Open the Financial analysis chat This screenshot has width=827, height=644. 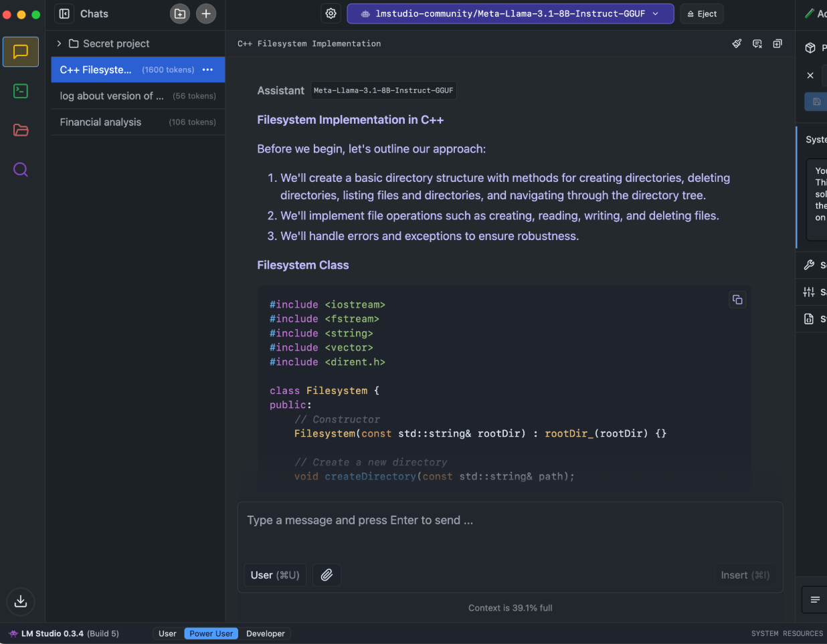pyautogui.click(x=101, y=122)
